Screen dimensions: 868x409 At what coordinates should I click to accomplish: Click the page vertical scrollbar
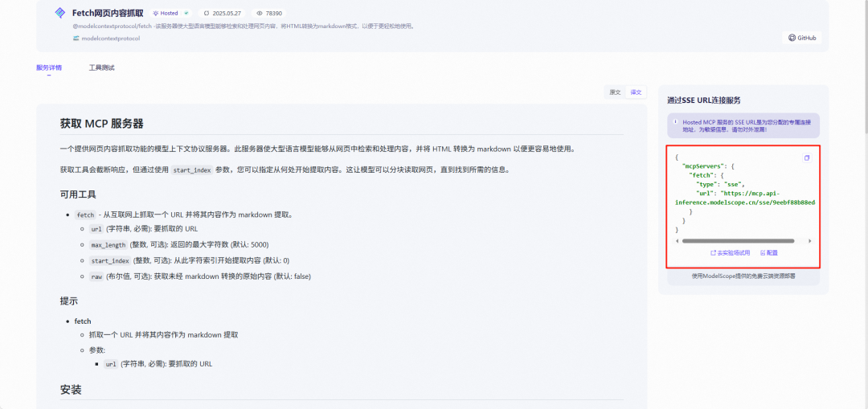866,67
